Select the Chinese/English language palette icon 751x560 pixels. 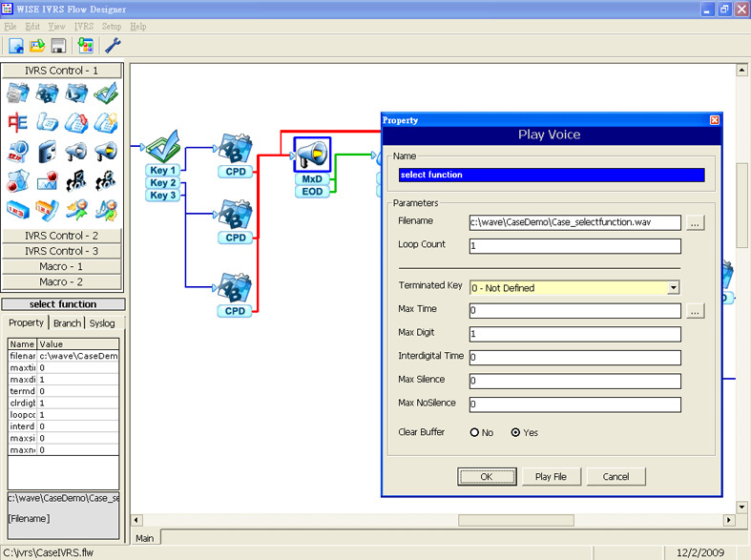[18, 122]
